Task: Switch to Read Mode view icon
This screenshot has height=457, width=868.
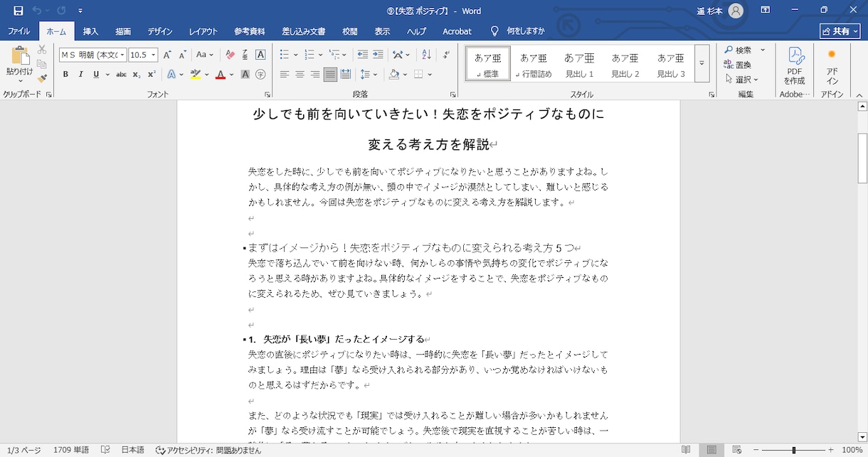Action: click(x=686, y=450)
